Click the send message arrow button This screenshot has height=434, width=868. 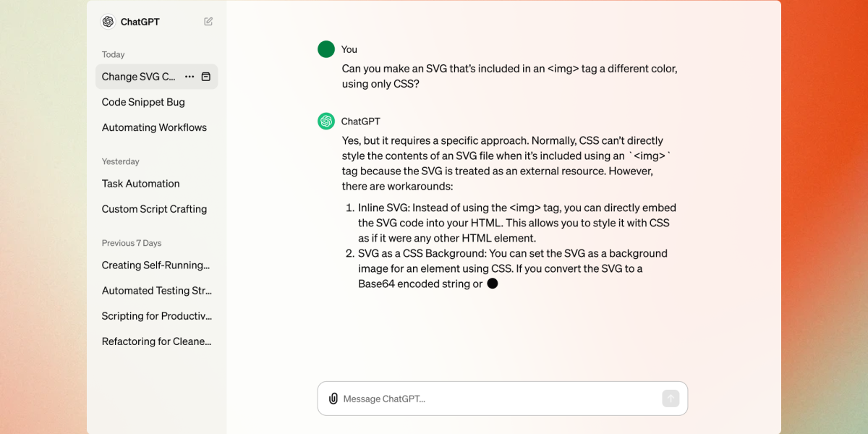pos(671,399)
